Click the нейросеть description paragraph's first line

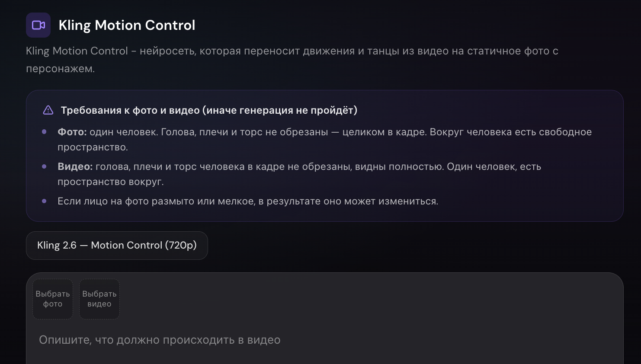[x=292, y=51]
